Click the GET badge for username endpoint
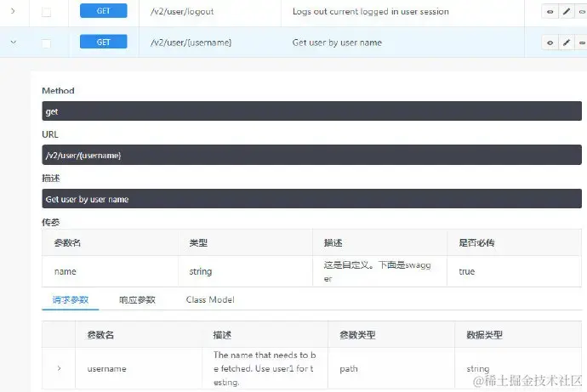 (103, 42)
